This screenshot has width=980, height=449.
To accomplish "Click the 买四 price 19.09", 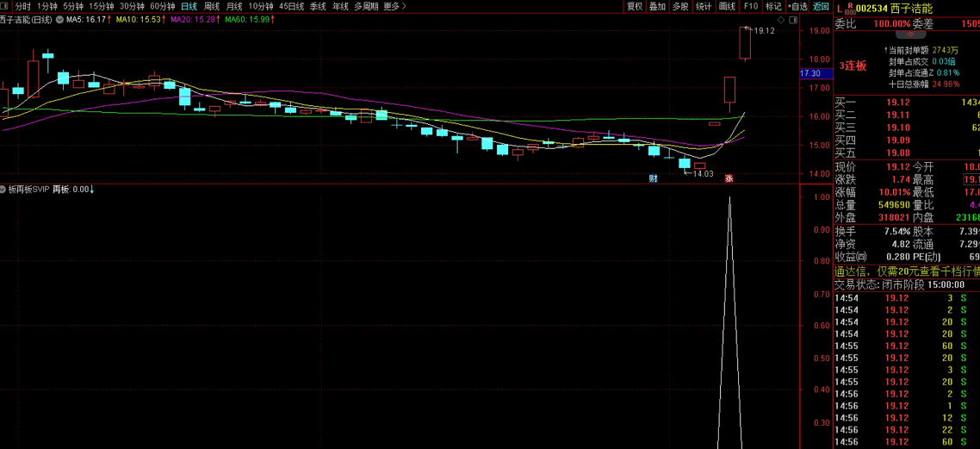I will coord(896,140).
